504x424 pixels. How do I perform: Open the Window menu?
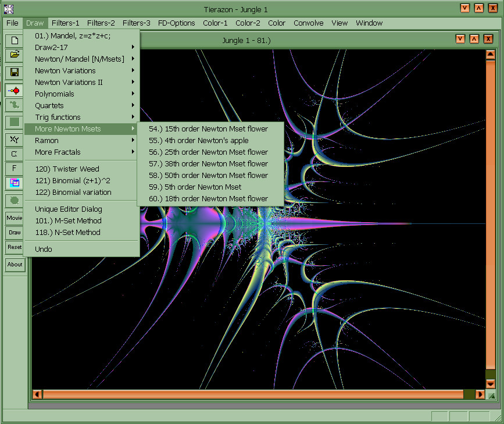[x=369, y=23]
